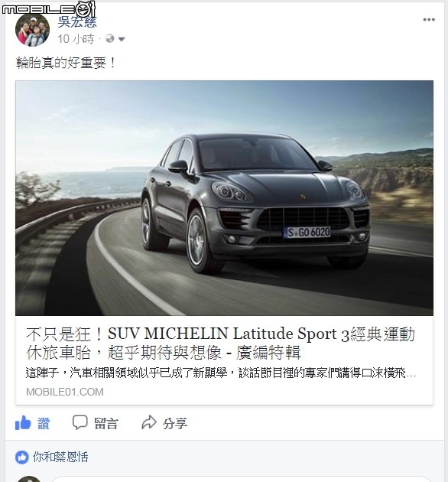This screenshot has width=448, height=482.
Task: Click the 留言 comment button
Action: click(96, 423)
